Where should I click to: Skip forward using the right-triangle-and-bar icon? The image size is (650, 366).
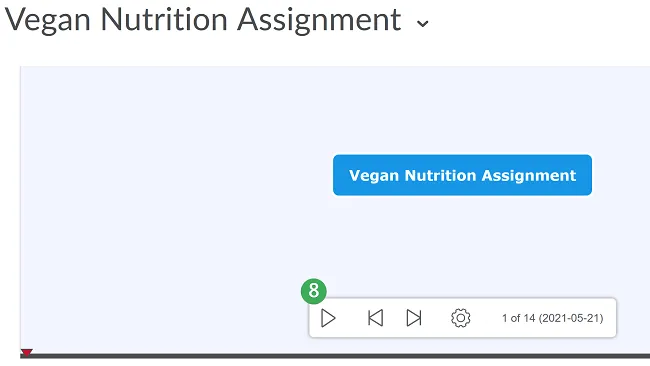(x=414, y=318)
